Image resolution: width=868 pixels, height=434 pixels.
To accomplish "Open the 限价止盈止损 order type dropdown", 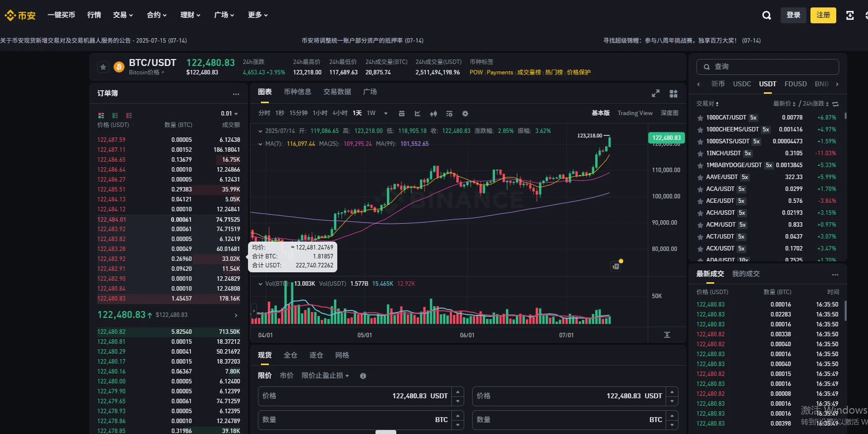I will pos(325,375).
